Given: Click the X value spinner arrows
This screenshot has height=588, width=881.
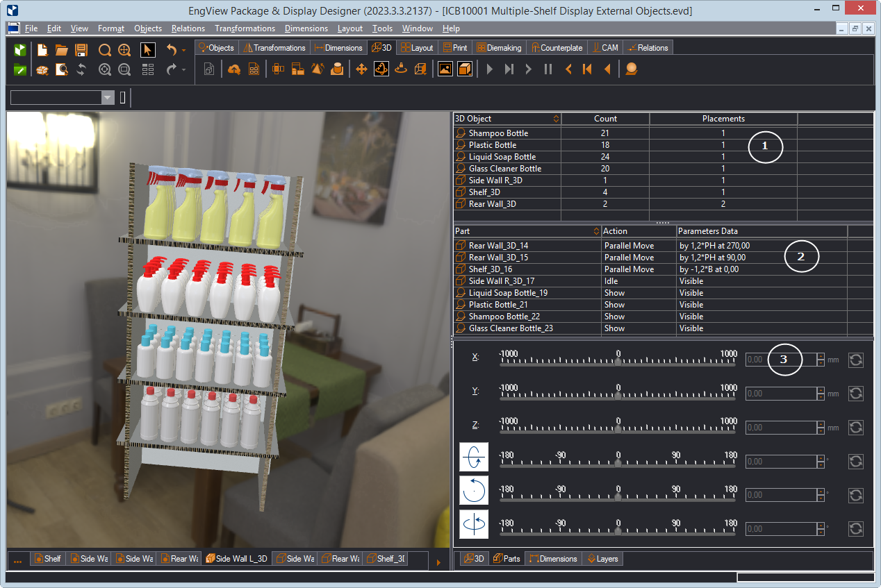Looking at the screenshot, I should click(x=821, y=360).
